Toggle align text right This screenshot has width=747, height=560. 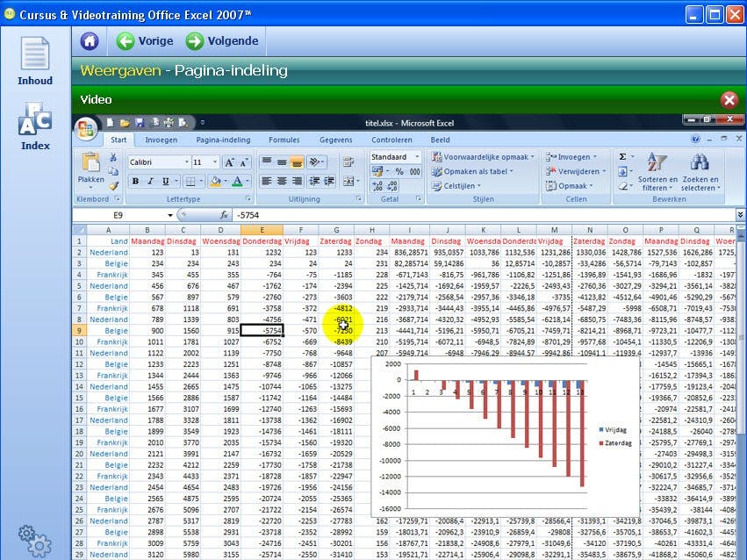pyautogui.click(x=297, y=181)
